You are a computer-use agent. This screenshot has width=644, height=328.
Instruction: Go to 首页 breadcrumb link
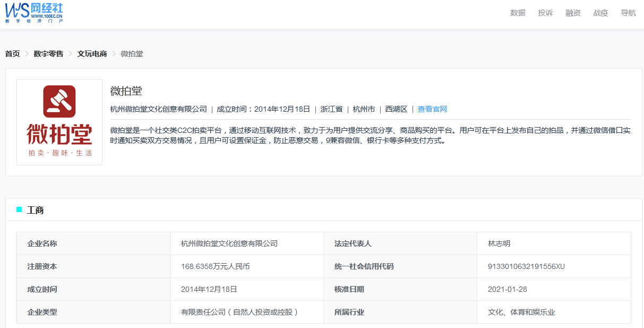(x=13, y=54)
